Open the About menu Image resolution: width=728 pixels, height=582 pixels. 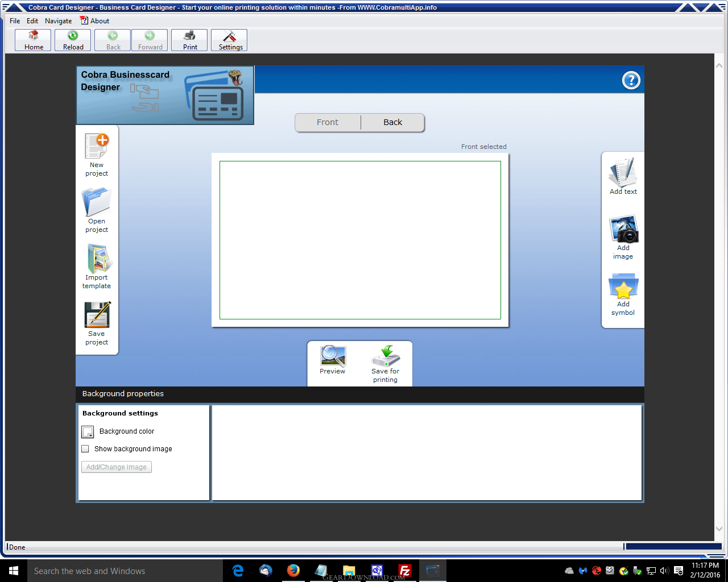click(x=95, y=21)
